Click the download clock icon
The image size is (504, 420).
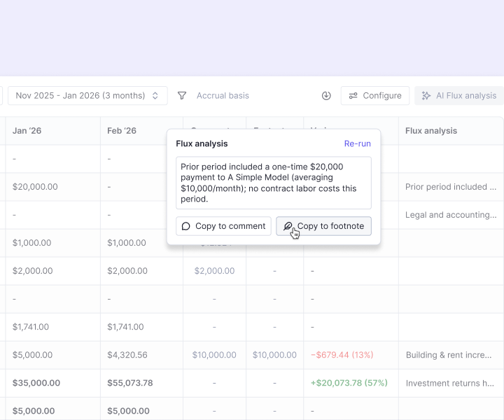tap(326, 96)
